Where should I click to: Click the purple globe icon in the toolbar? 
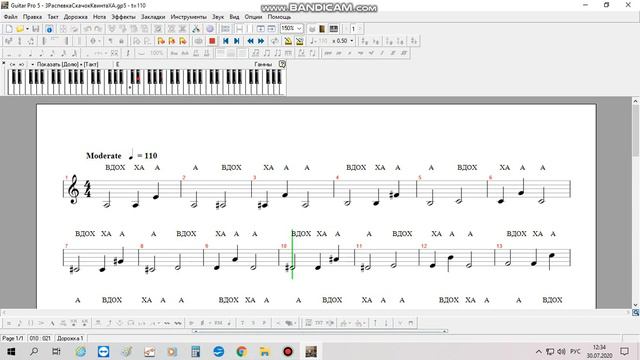pos(209,29)
